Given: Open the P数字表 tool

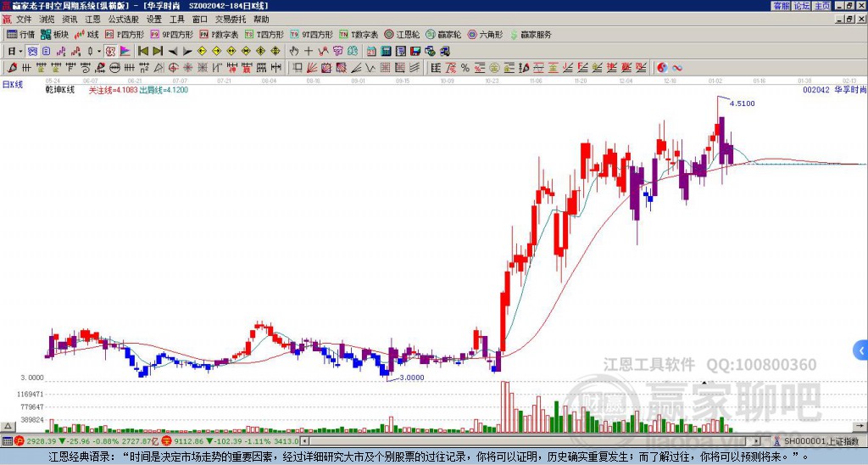Looking at the screenshot, I should click(219, 34).
